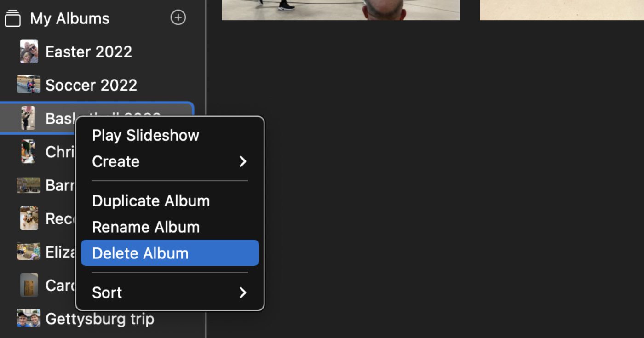Click the My Albums section header
The height and width of the screenshot is (338, 644).
[70, 18]
